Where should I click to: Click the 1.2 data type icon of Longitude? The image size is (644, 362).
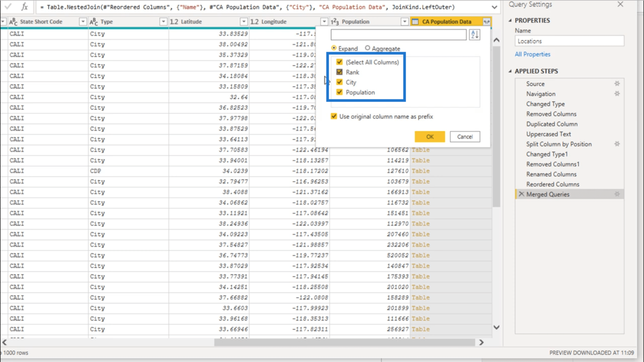[255, 22]
